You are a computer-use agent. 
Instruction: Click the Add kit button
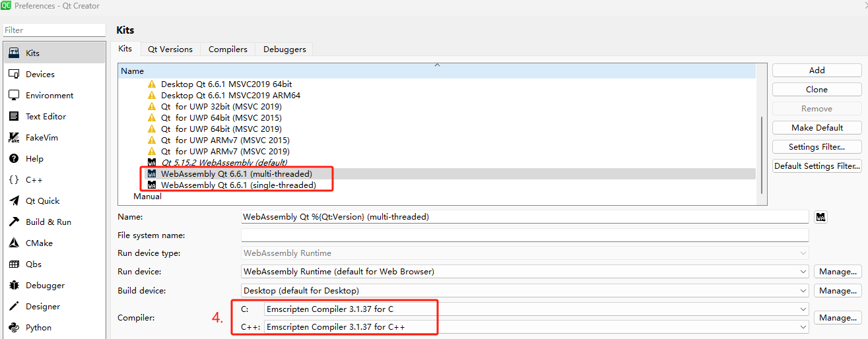pyautogui.click(x=817, y=70)
